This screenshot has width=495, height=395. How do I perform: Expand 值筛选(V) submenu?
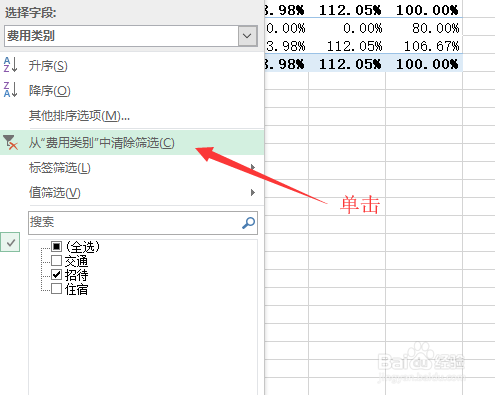pos(132,193)
